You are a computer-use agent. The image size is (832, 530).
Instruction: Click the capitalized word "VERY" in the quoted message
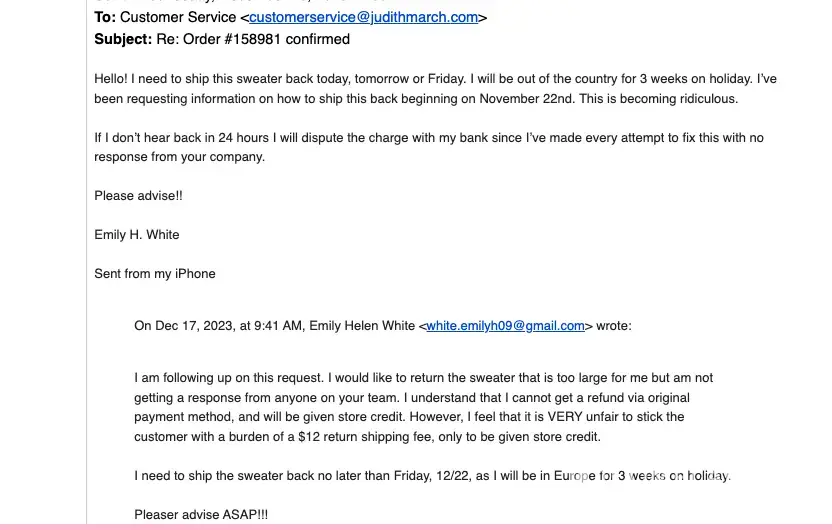pyautogui.click(x=565, y=417)
